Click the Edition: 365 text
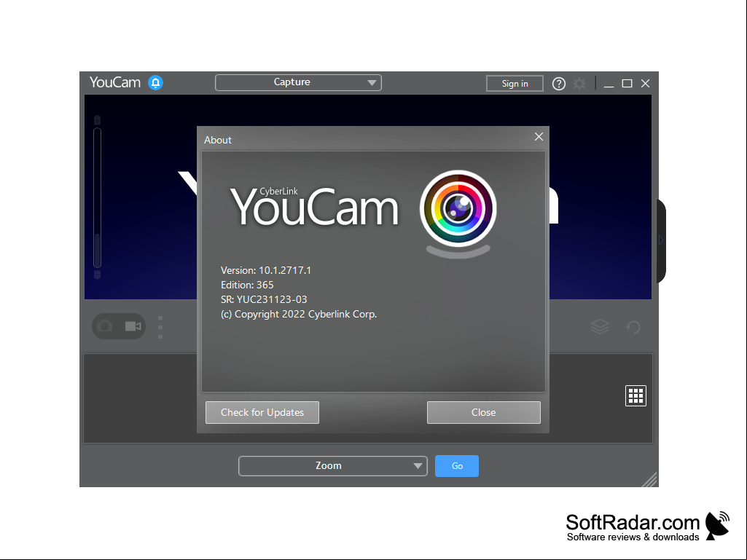Viewport: 747px width, 560px height. point(247,285)
